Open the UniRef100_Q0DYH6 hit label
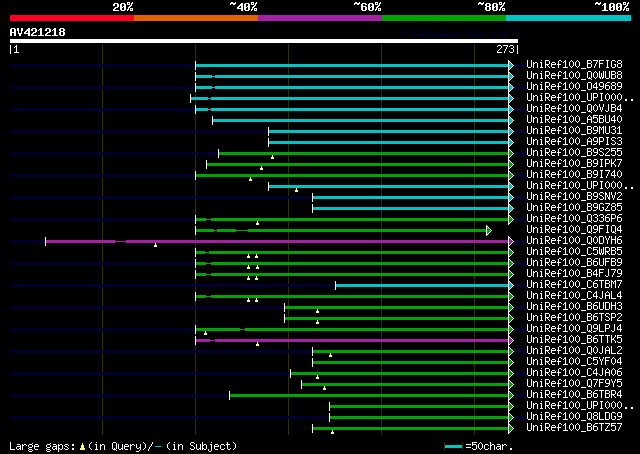640x454 pixels. point(574,240)
